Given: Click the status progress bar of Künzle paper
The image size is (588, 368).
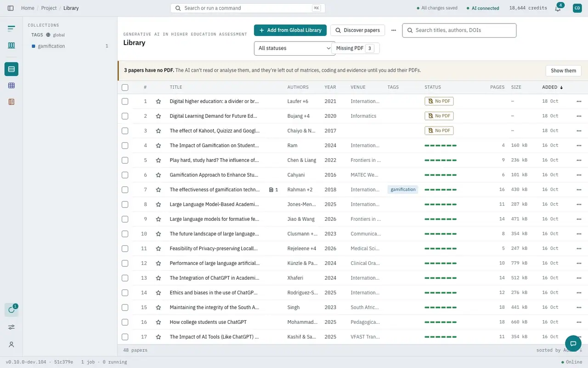Looking at the screenshot, I should pyautogui.click(x=441, y=263).
